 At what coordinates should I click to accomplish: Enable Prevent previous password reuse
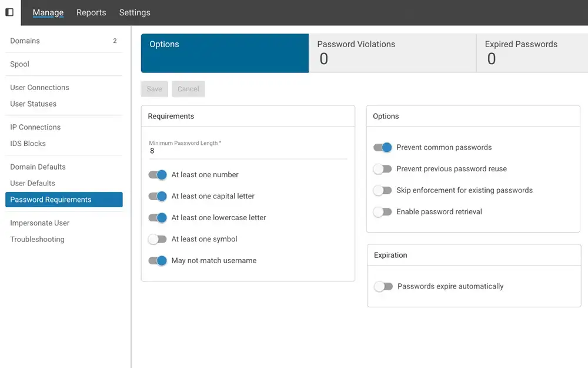383,168
